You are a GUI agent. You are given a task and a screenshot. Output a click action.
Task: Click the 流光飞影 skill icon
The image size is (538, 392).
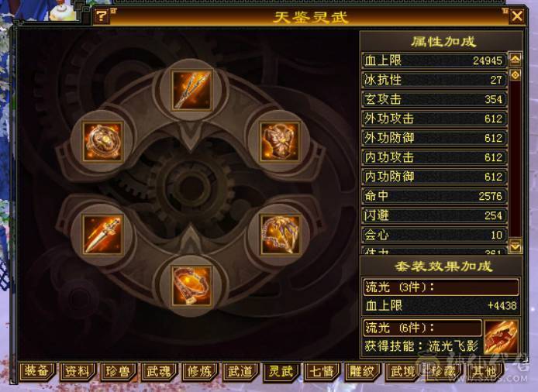point(501,337)
